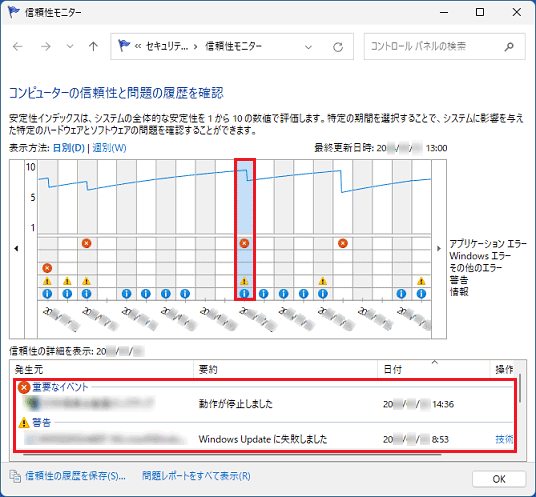Select the information icon in the highlighted column

244,294
